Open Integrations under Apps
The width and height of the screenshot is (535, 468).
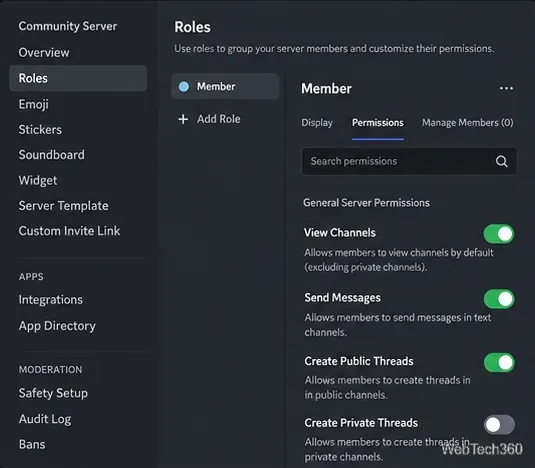[x=50, y=299]
